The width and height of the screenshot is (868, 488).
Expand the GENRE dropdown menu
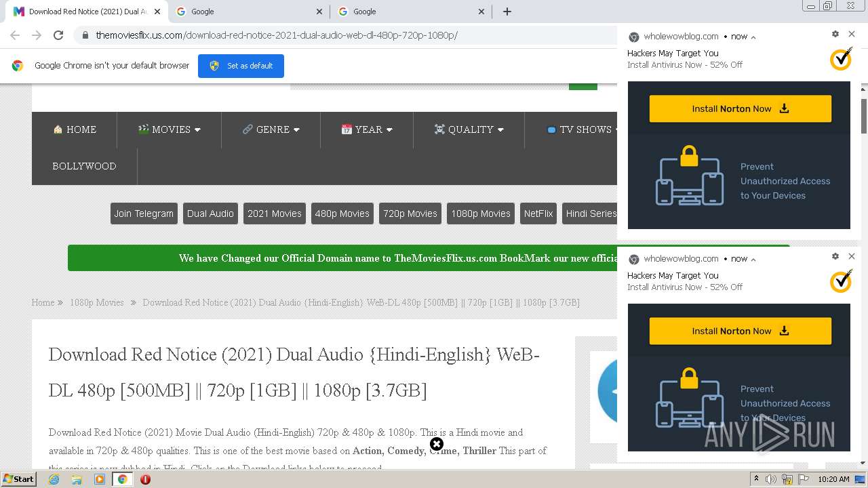tap(271, 129)
